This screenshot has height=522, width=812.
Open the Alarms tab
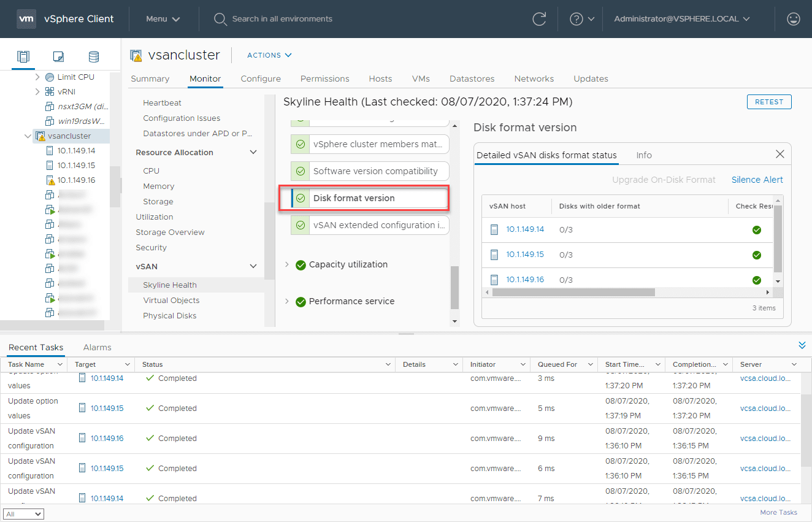(97, 347)
